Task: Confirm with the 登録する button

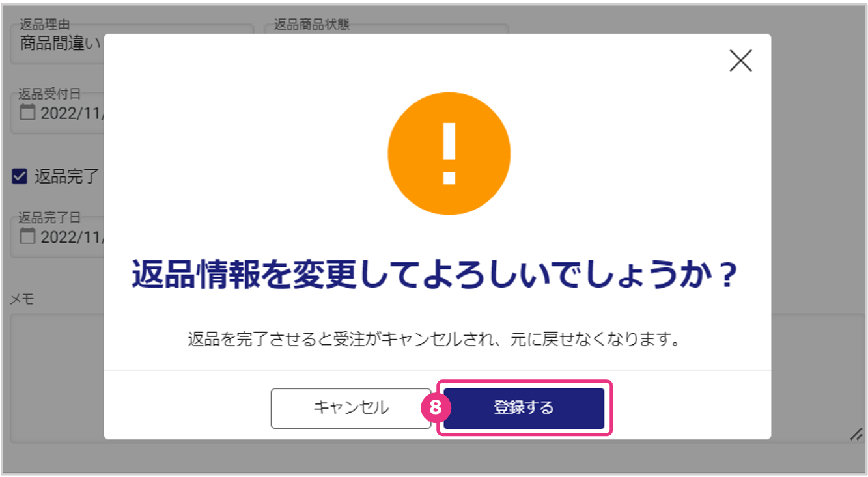Action: coord(524,408)
